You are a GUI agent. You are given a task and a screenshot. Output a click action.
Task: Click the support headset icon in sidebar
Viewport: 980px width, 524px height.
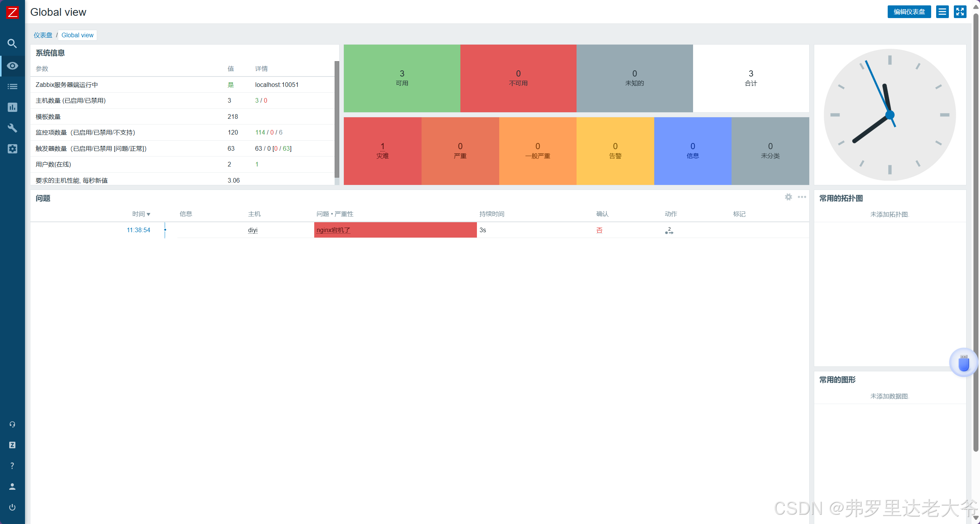pyautogui.click(x=12, y=424)
